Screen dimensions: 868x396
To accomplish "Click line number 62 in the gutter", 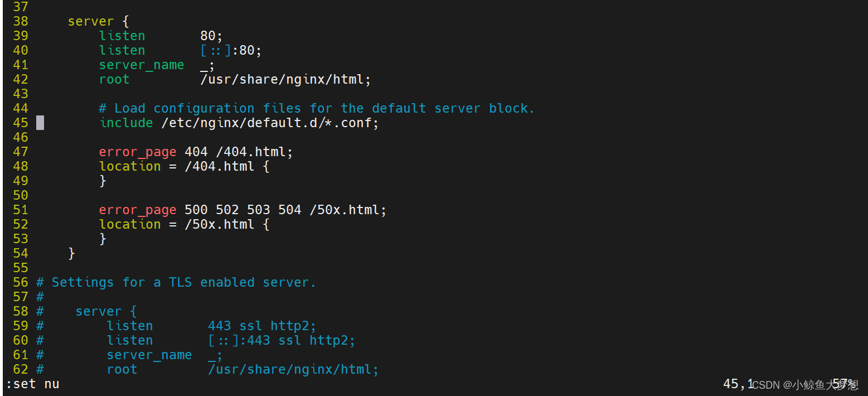I will [x=21, y=369].
